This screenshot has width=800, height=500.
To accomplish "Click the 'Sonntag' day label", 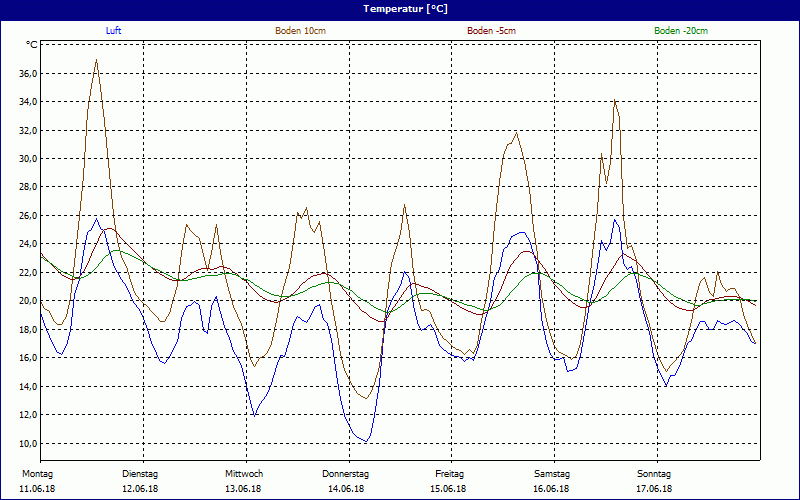I will coord(654,474).
